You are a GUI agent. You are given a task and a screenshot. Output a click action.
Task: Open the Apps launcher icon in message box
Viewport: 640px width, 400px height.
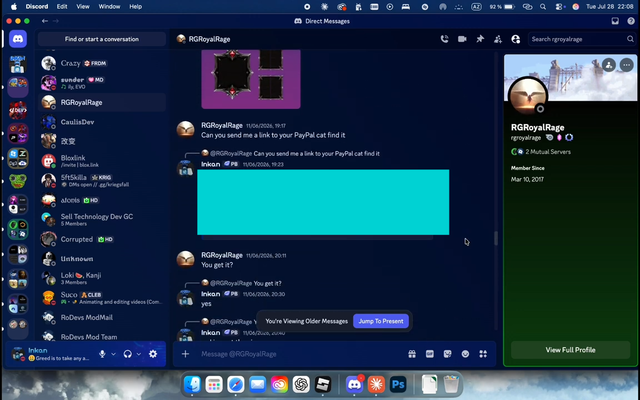click(x=483, y=354)
